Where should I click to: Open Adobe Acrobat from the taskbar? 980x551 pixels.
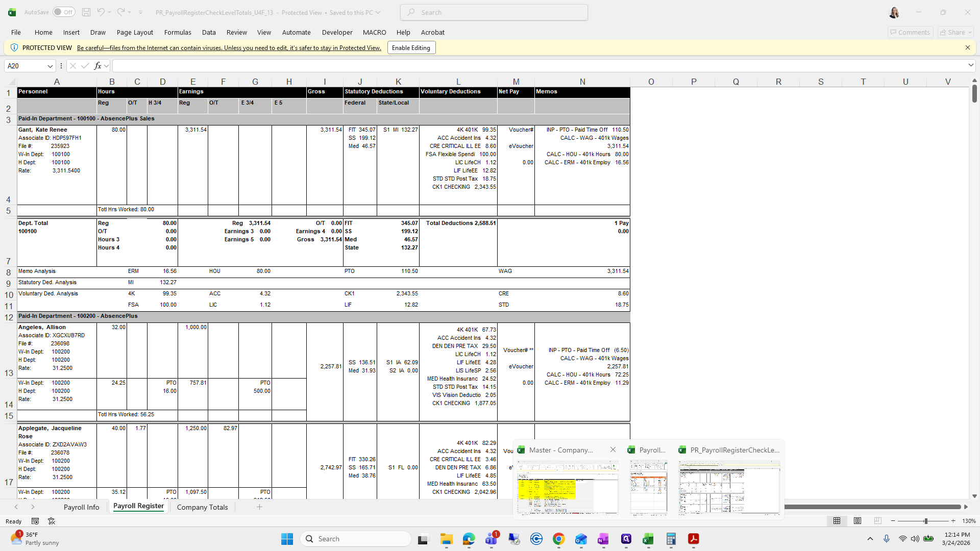(693, 539)
